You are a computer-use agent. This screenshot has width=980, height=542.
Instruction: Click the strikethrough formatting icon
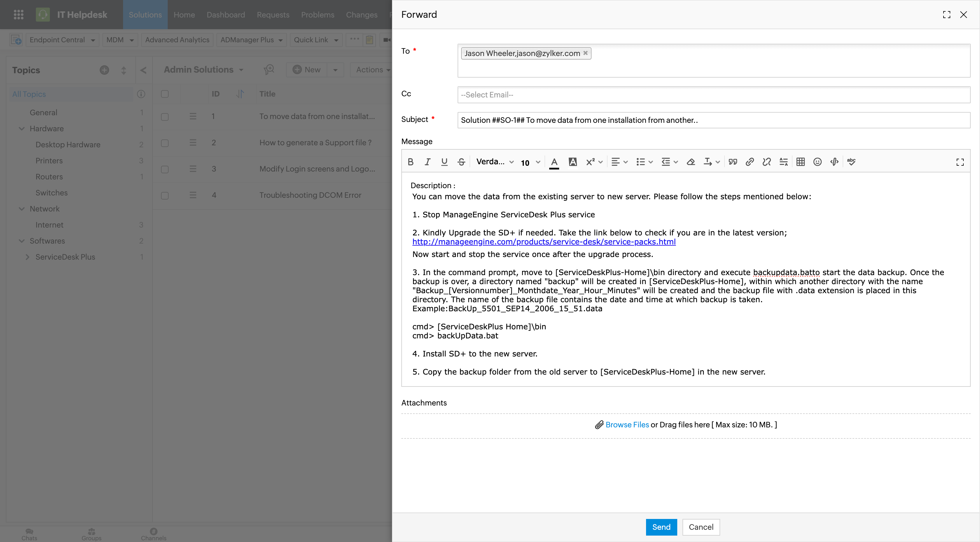point(461,162)
